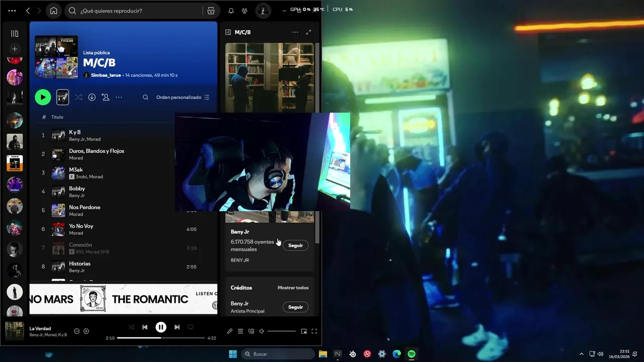The height and width of the screenshot is (362, 644).
Task: Open the Windows Start menu
Action: coord(233,354)
